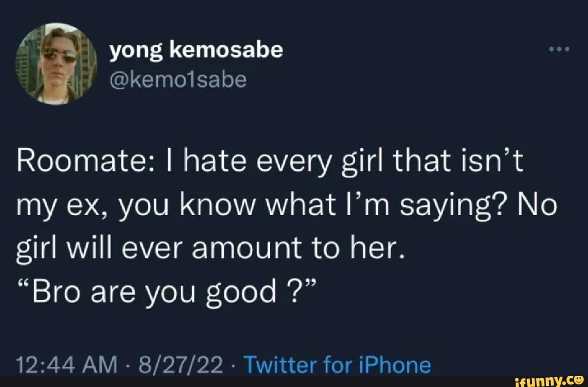Click the dark footer strip below the timestamp
588x387 pixels.
coord(218,381)
